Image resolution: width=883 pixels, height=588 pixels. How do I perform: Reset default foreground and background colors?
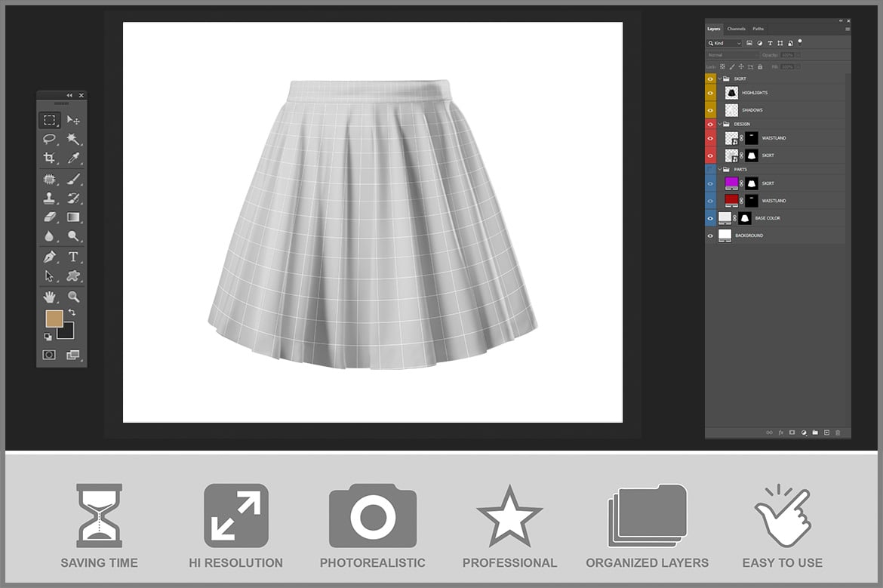pos(48,337)
